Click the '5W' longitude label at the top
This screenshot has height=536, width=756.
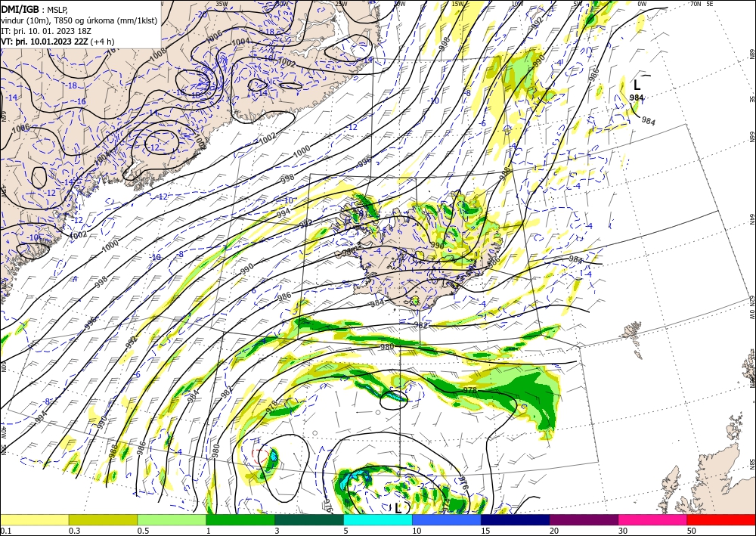[578, 4]
